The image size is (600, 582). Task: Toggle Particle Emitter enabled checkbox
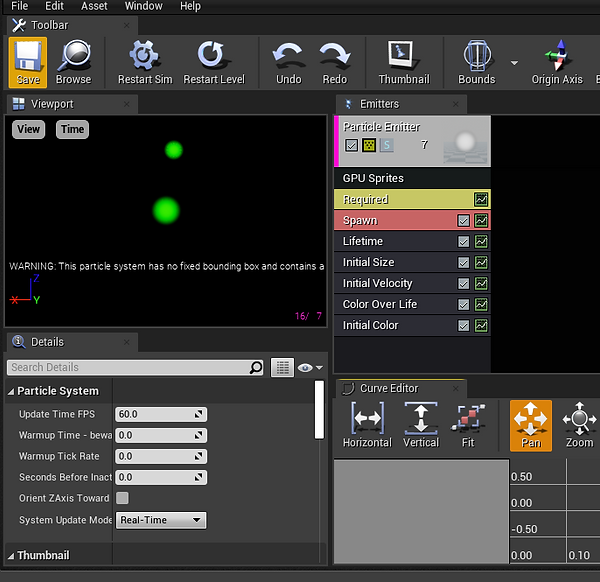point(351,145)
